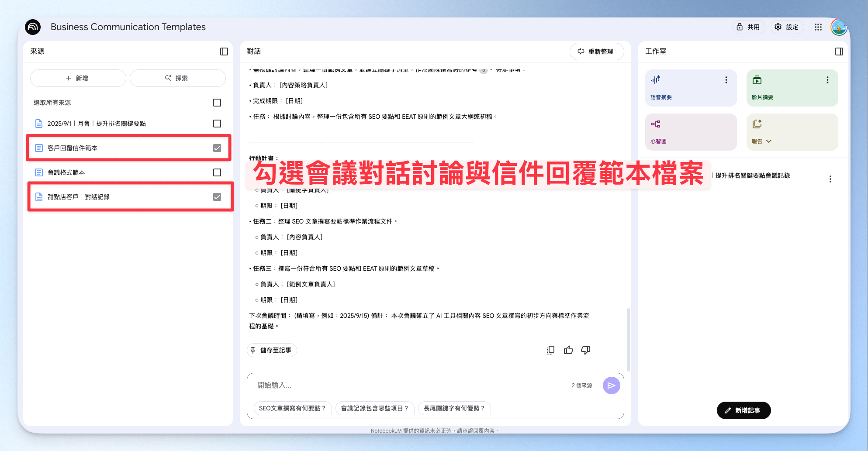Click the 儲存至記事 button
868x451 pixels.
[272, 350]
